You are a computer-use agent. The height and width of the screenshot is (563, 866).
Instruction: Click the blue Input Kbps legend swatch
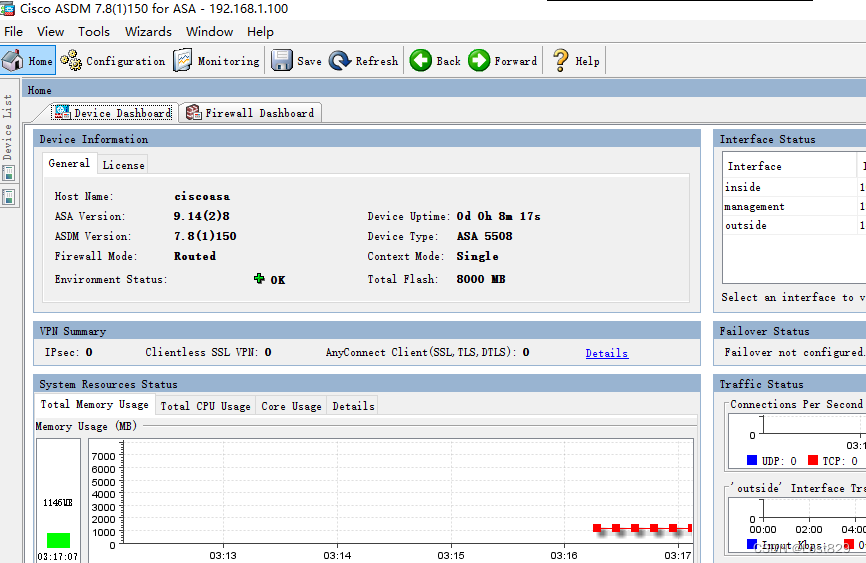pyautogui.click(x=752, y=544)
